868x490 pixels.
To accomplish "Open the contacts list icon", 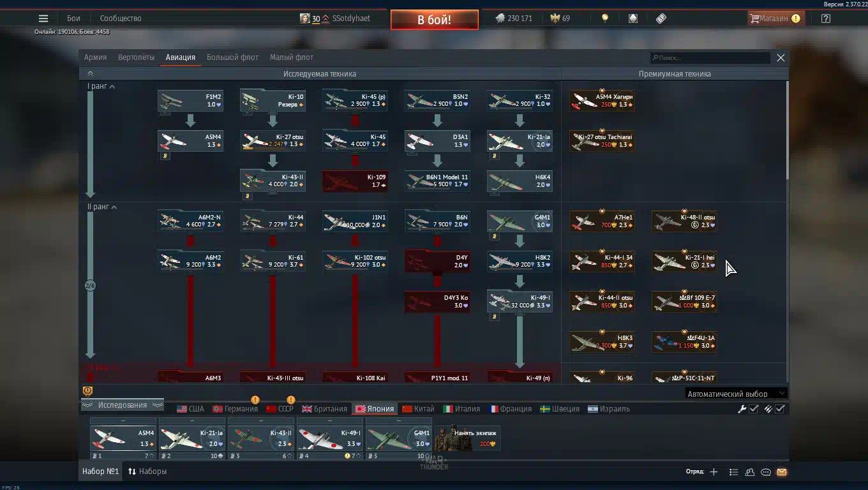I will click(x=750, y=472).
